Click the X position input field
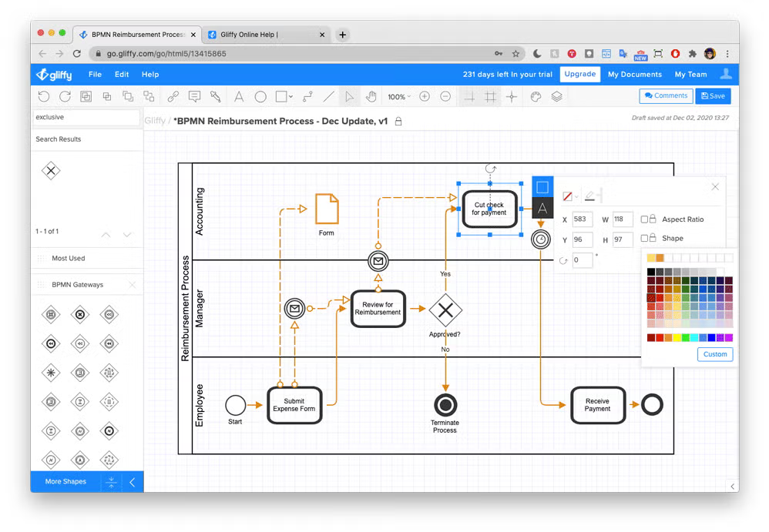The width and height of the screenshot is (769, 532). 583,219
